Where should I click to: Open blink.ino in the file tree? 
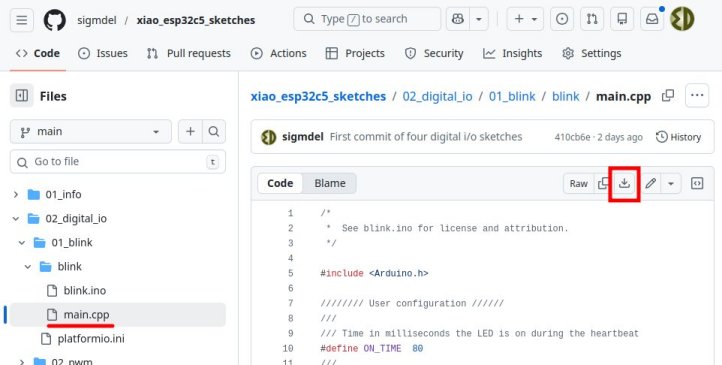pos(85,290)
